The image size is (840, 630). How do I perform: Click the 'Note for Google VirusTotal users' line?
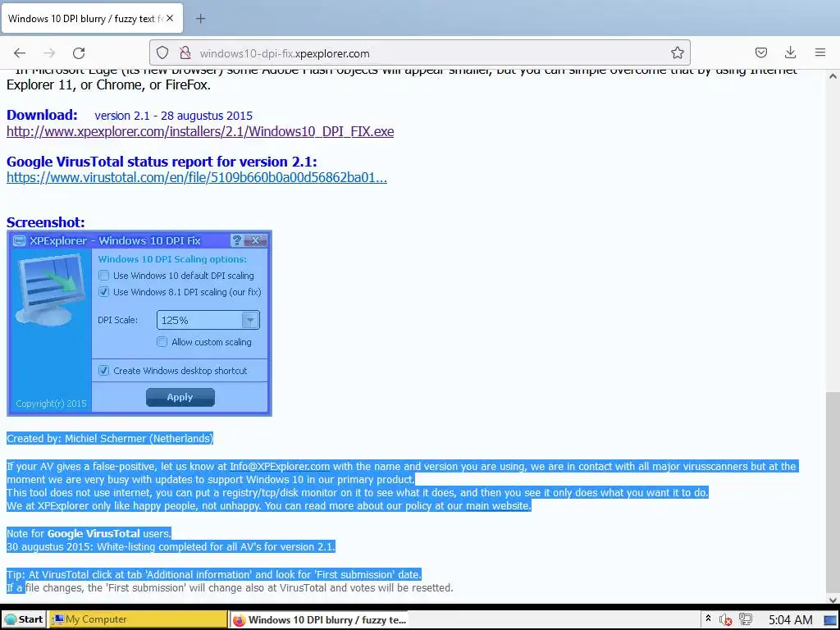(x=89, y=533)
